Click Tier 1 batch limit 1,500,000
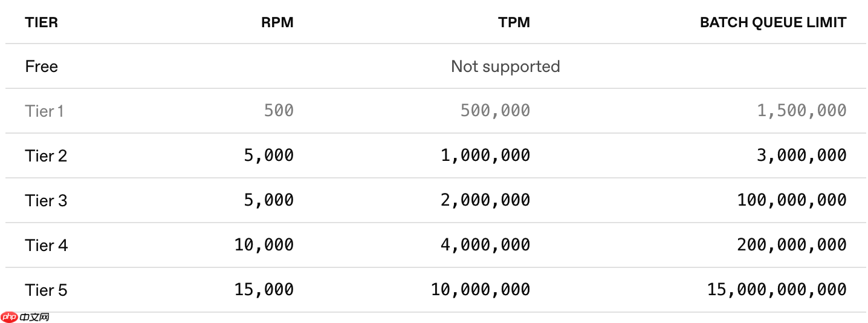This screenshot has height=323, width=868. pyautogui.click(x=801, y=111)
